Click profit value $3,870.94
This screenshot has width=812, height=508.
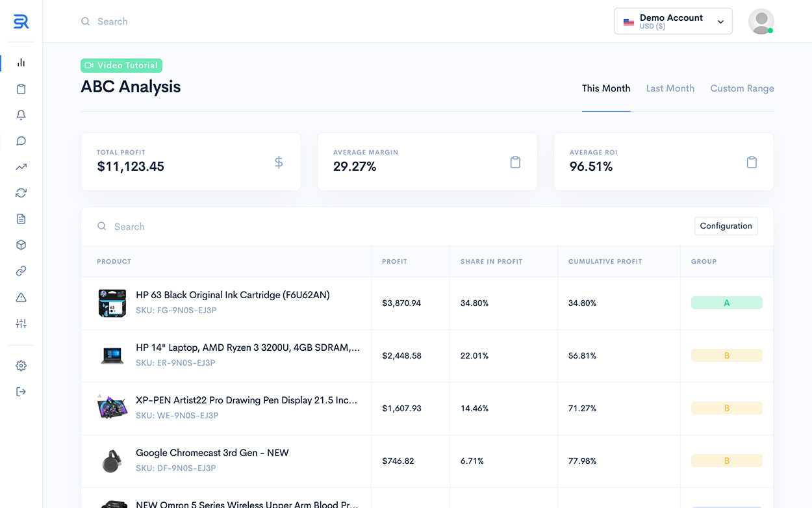point(401,303)
